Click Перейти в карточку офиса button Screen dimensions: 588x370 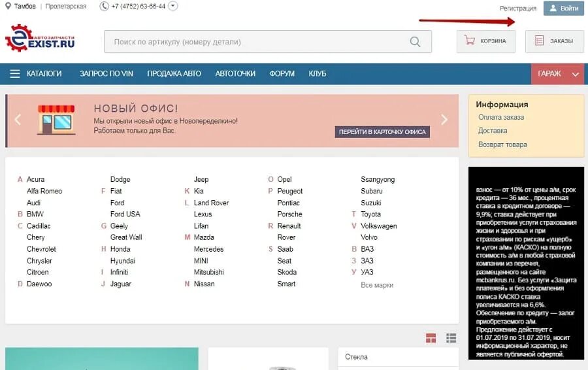382,131
